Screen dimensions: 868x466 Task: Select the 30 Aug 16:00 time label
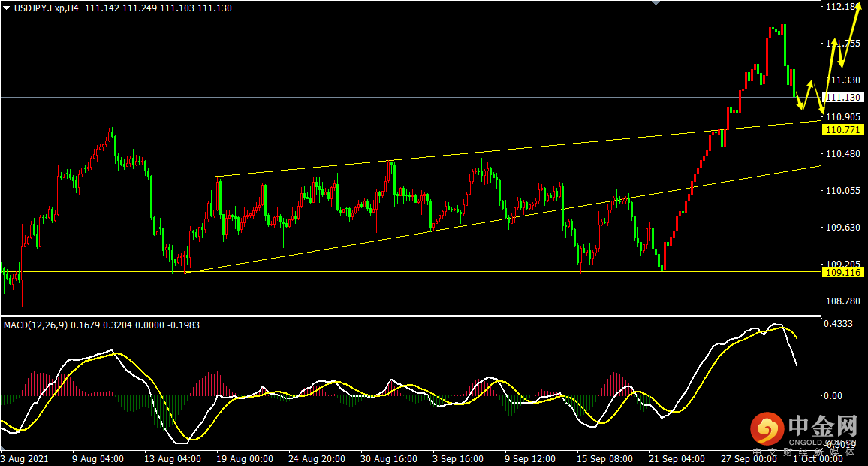click(389, 458)
